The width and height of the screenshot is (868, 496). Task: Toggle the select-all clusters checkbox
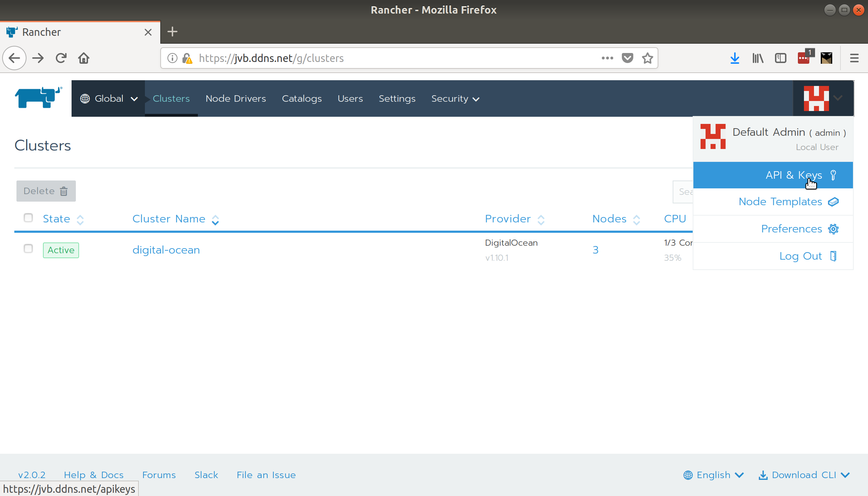tap(28, 218)
